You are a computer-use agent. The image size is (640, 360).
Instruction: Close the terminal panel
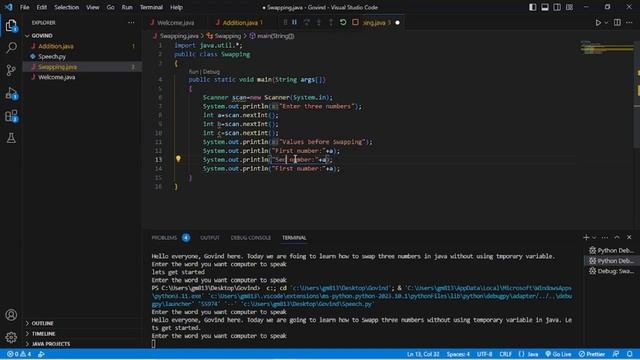pyautogui.click(x=629, y=237)
